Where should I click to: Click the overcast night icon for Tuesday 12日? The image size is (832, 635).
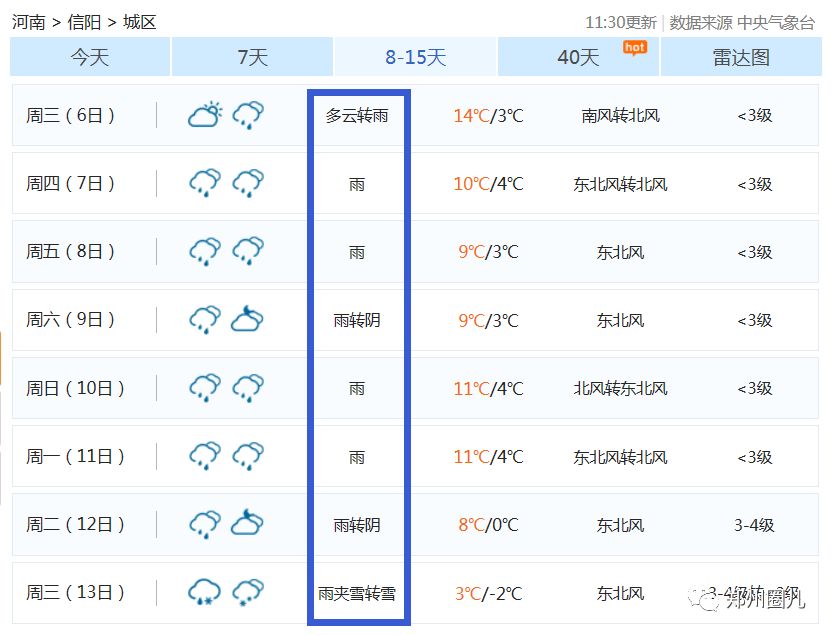pos(247,523)
